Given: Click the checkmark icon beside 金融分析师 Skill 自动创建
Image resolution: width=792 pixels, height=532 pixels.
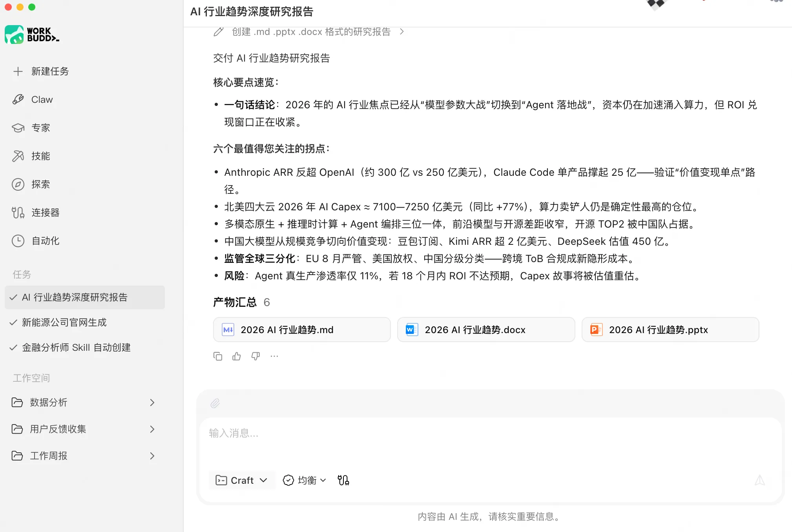Looking at the screenshot, I should pyautogui.click(x=13, y=348).
